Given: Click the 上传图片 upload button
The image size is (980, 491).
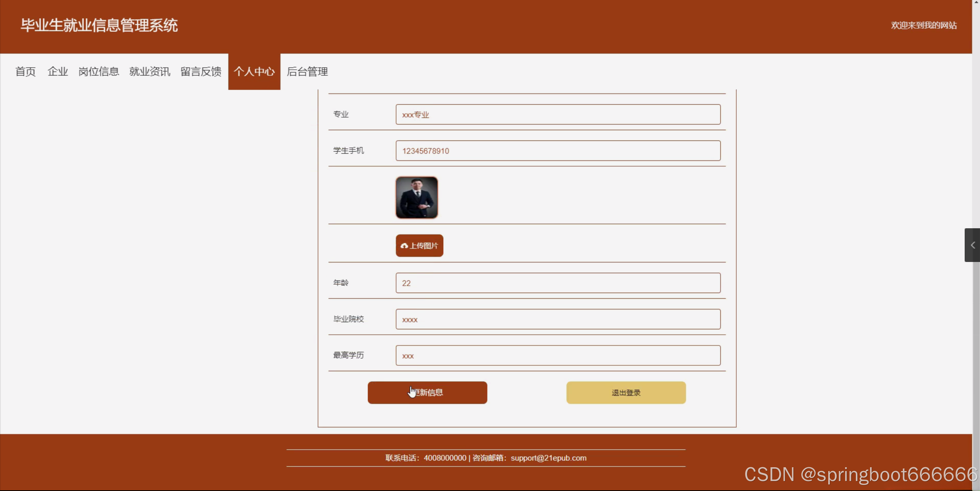Looking at the screenshot, I should click(x=419, y=245).
